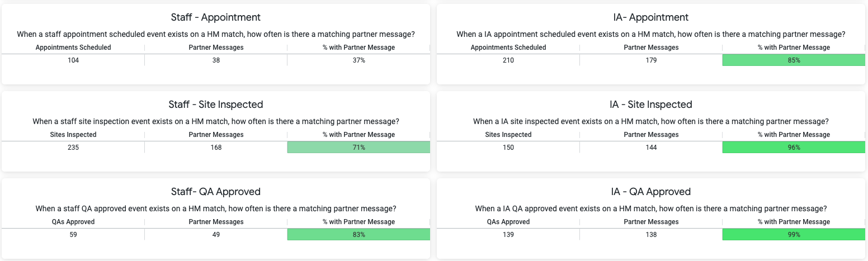Image resolution: width=868 pixels, height=261 pixels.
Task: Sort by Appointments Scheduled in Staff - Appointment table
Action: tap(73, 48)
